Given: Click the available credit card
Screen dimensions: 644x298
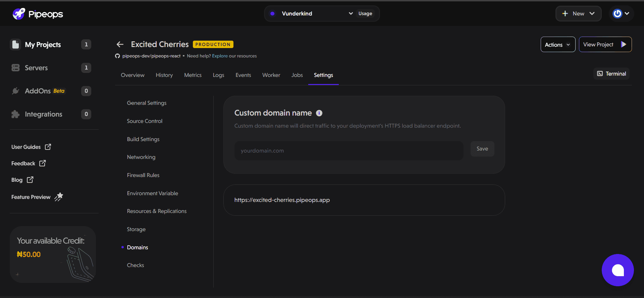Looking at the screenshot, I should pos(53,254).
